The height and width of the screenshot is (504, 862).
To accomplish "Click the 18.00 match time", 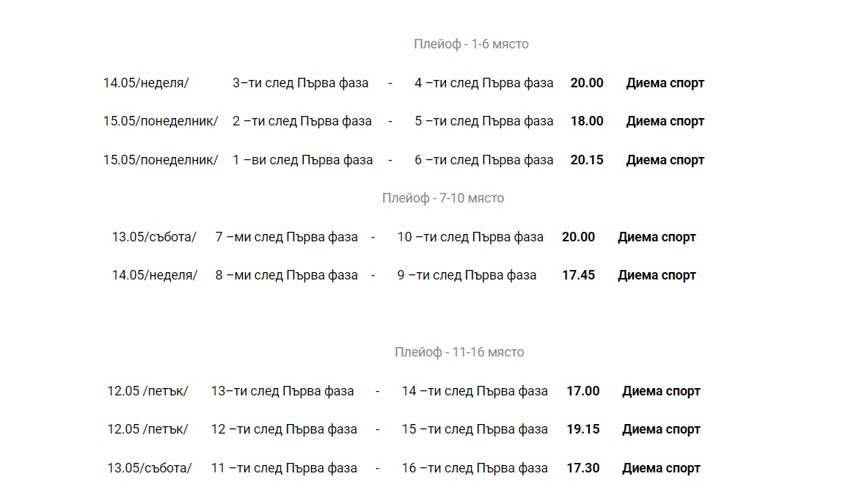I will coord(587,121).
